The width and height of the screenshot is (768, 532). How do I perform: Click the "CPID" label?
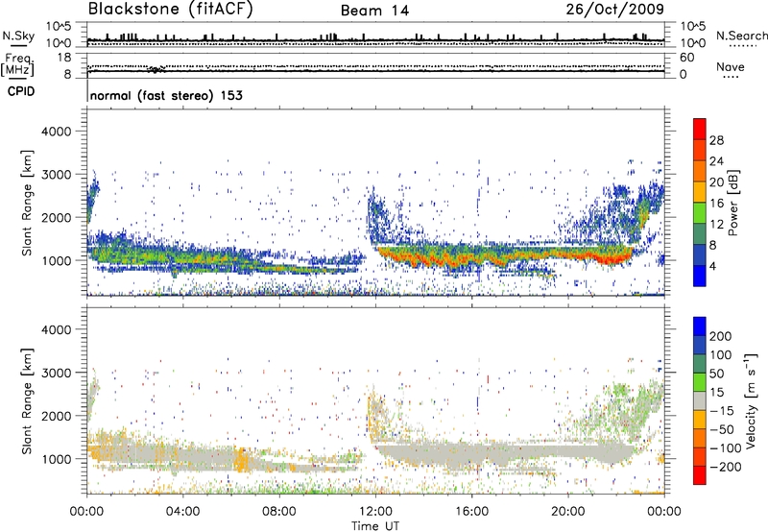tap(21, 91)
